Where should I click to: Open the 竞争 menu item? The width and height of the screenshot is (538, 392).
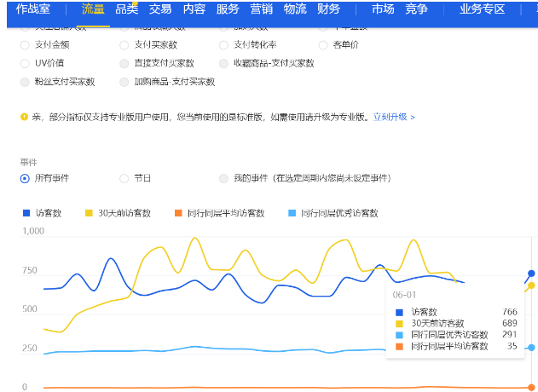pyautogui.click(x=417, y=9)
